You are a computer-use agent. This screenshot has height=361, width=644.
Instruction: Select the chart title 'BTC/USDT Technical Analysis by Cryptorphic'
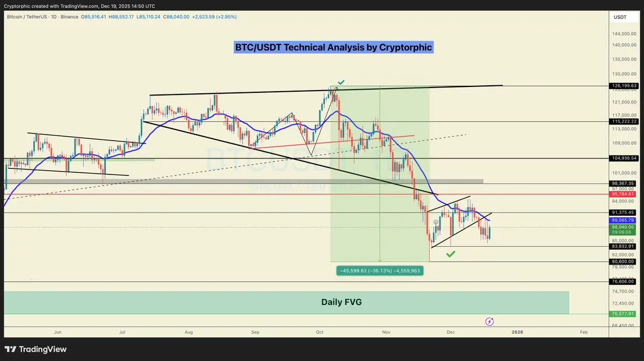(334, 47)
